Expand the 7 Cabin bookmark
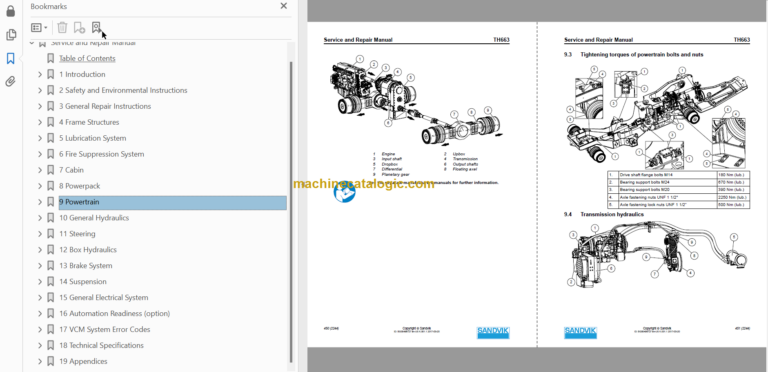The height and width of the screenshot is (372, 768). (40, 170)
